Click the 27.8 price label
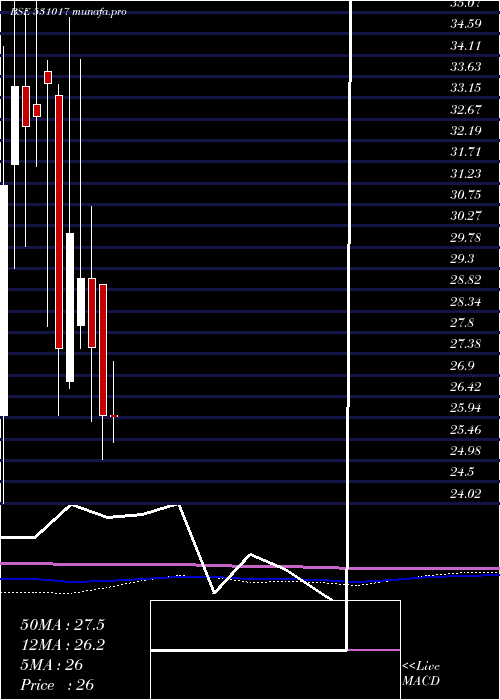This screenshot has height=700, width=500. click(x=462, y=322)
